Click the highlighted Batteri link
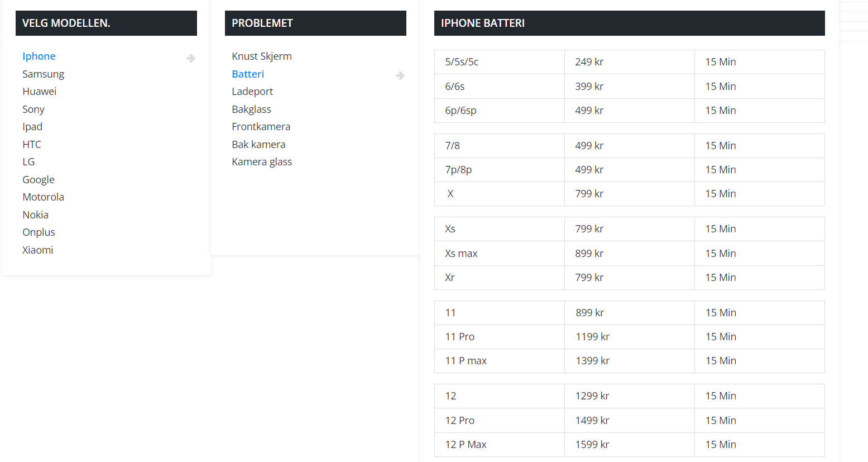868x462 pixels. pos(248,74)
